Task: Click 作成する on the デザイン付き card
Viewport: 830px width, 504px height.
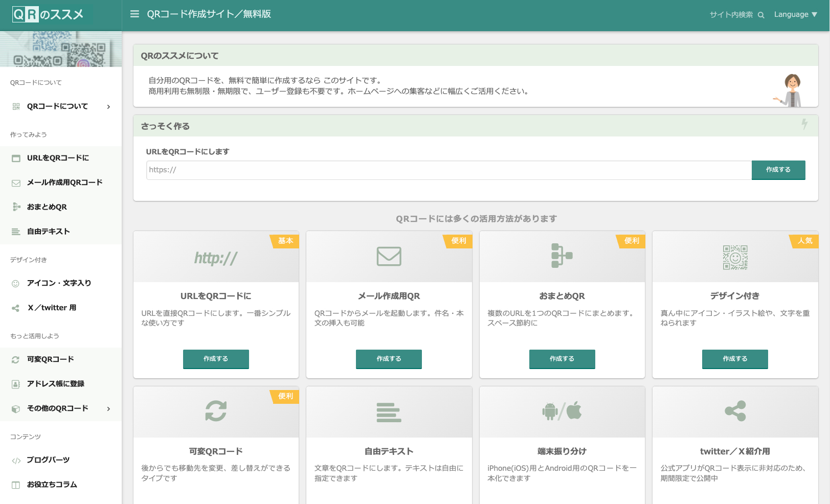Action: click(735, 359)
